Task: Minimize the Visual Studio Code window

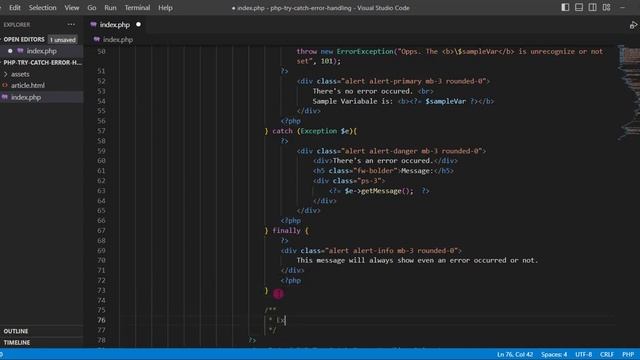Action: coord(623,7)
